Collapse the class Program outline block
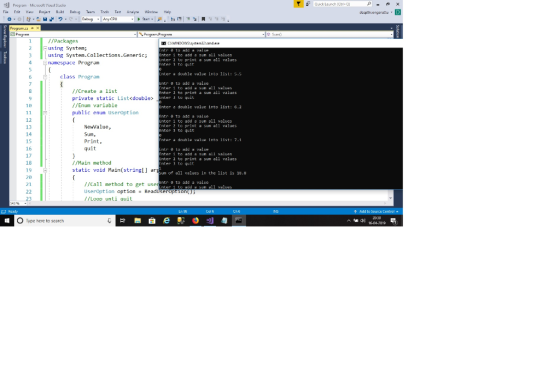 45,77
